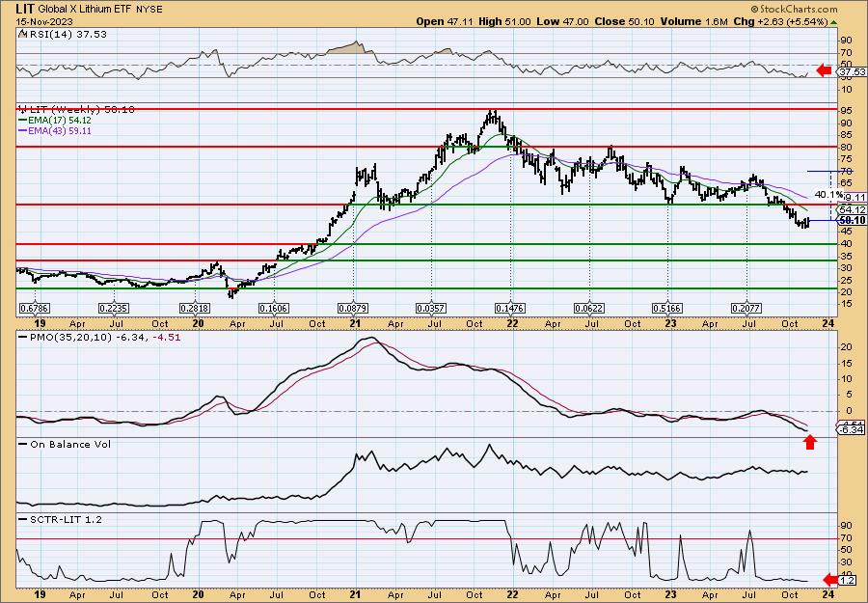Click the 0.0357 value box
Screen dimensions: 868x603
click(x=431, y=308)
